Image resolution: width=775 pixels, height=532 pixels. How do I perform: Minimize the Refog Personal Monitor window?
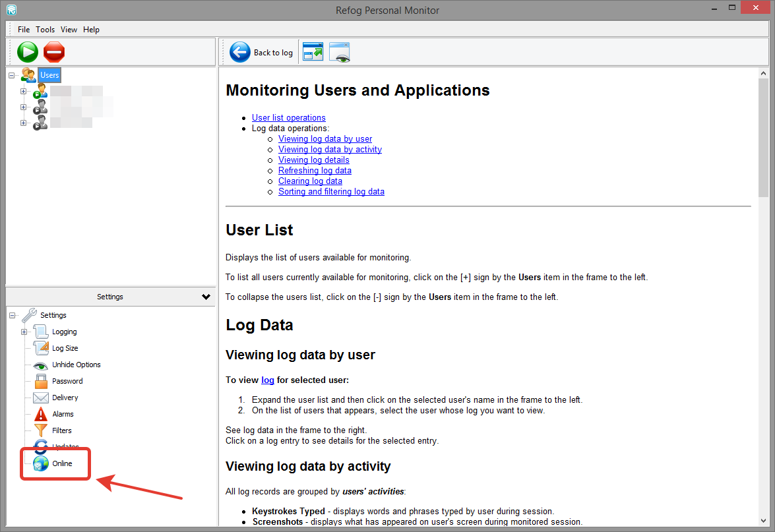pos(714,9)
